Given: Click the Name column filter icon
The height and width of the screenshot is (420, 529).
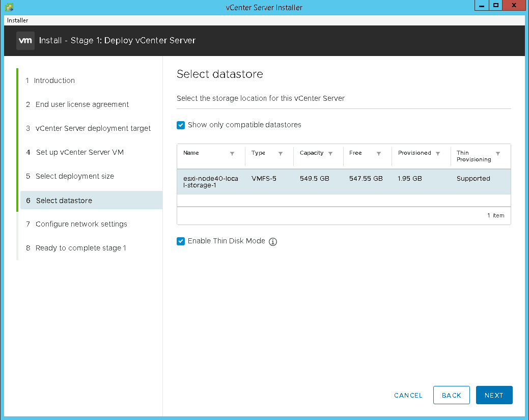Looking at the screenshot, I should tap(232, 153).
